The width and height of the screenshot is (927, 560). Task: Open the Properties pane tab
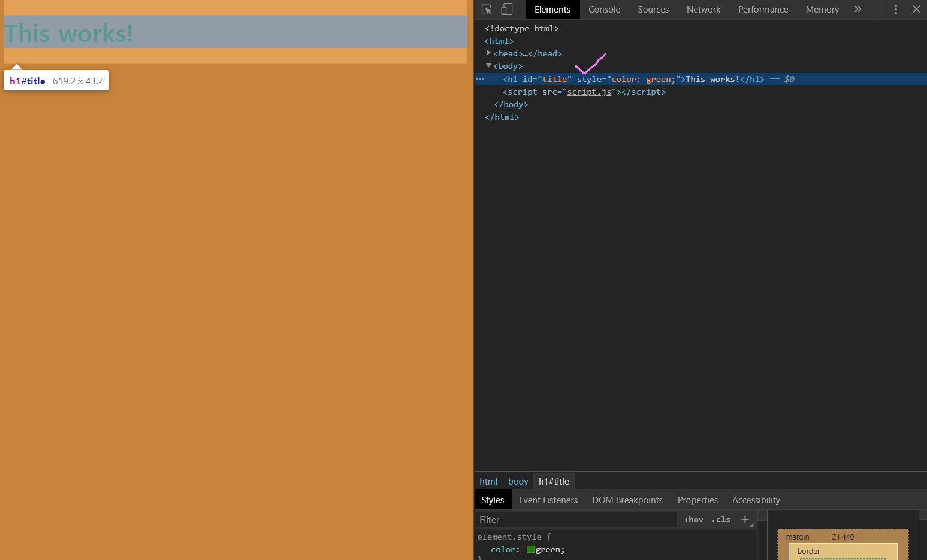coord(697,500)
